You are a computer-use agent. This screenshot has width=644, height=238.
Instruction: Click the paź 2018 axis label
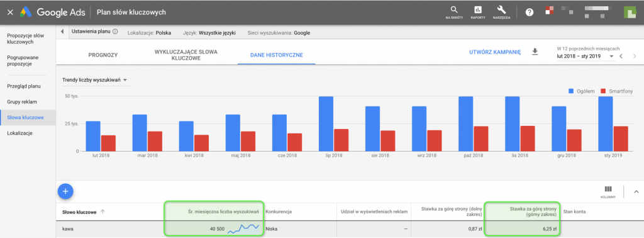[473, 156]
